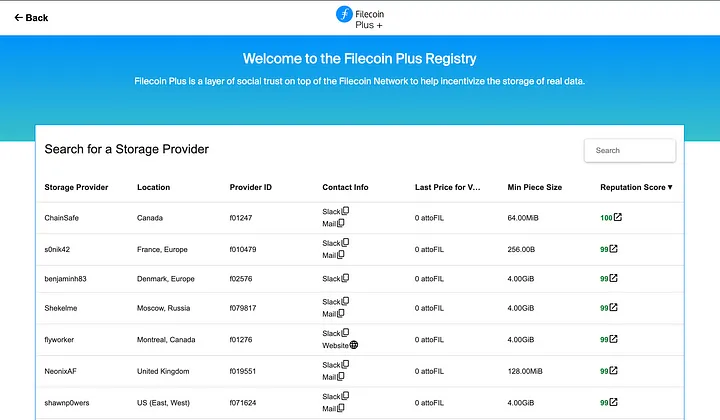Copy ChainSafe Slack contact

(x=345, y=211)
